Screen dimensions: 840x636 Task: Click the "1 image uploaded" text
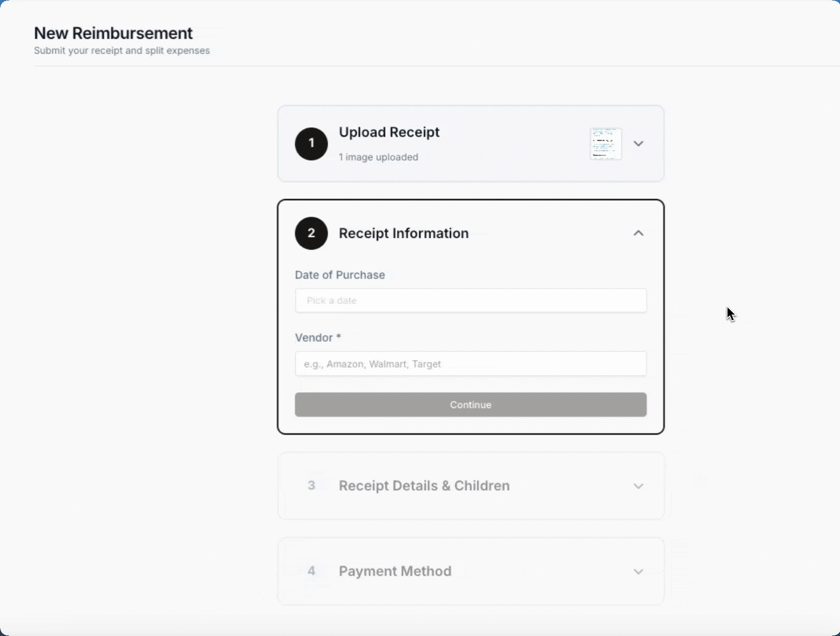coord(378,157)
